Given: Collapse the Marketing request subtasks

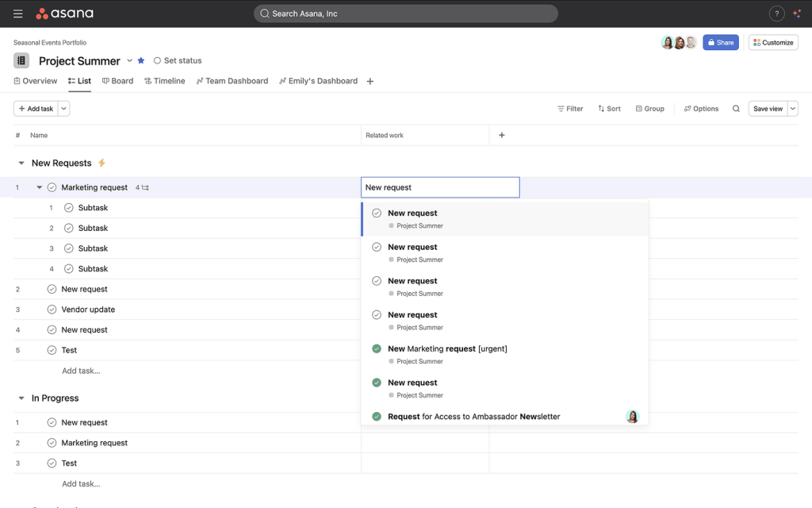Looking at the screenshot, I should (x=39, y=187).
